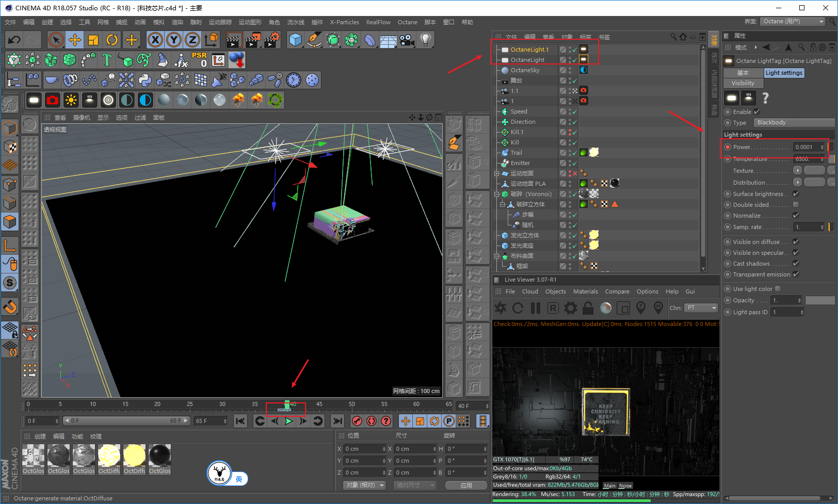Click the Undo arrow icon

14,40
